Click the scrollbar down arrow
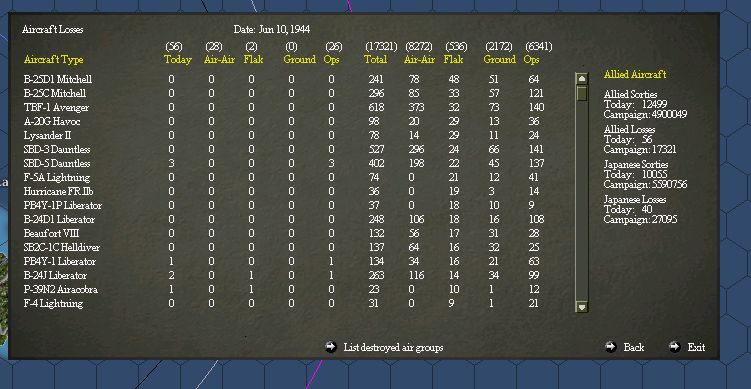Screen dimensions: 751x389 582,307
